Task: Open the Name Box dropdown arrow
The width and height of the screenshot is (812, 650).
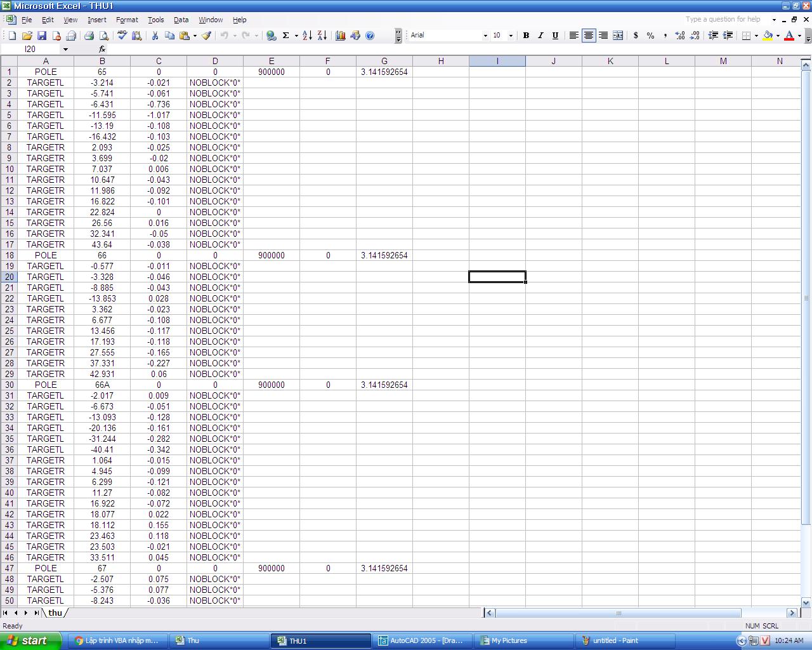Action: tap(65, 50)
